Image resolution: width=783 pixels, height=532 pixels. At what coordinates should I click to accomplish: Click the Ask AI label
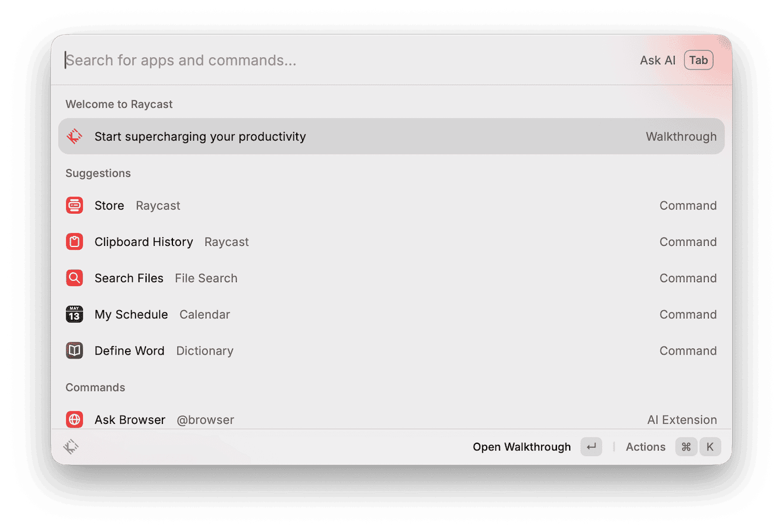coord(657,60)
